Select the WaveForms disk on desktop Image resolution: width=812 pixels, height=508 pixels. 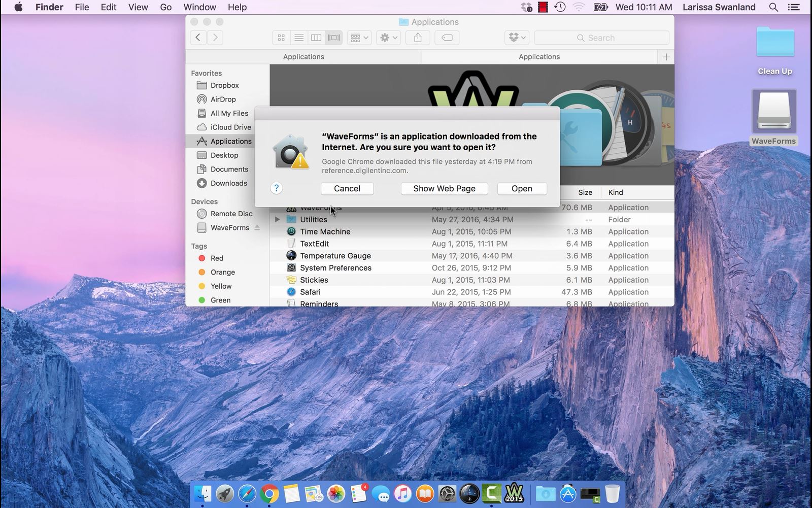click(x=774, y=118)
